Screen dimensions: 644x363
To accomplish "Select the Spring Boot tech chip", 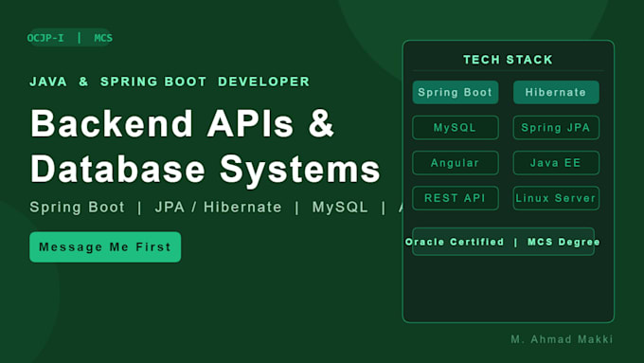I will click(x=456, y=92).
